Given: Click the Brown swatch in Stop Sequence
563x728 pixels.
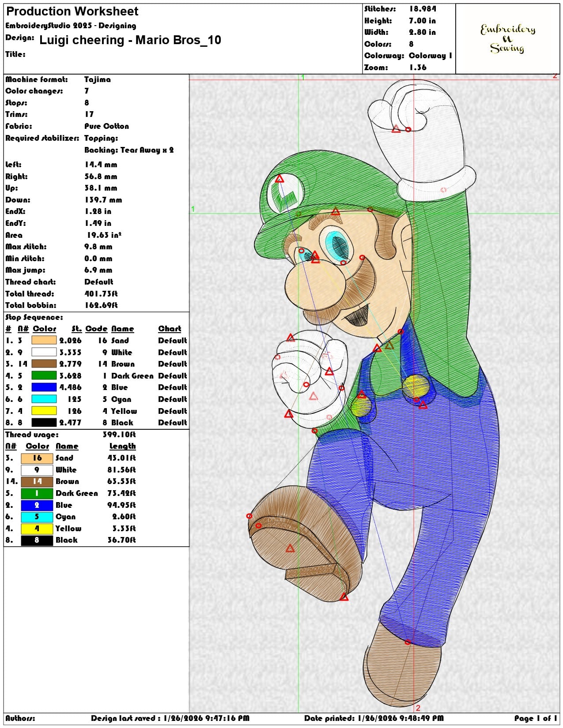Looking at the screenshot, I should [44, 364].
